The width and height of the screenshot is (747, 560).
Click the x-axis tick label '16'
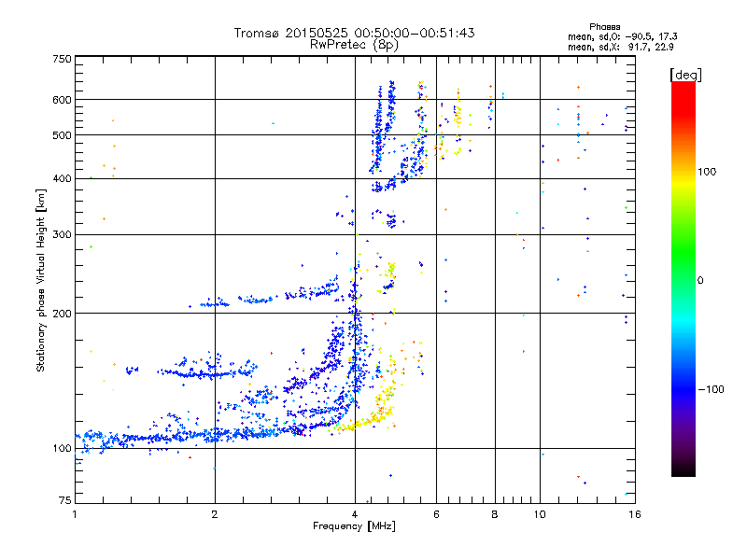point(635,514)
